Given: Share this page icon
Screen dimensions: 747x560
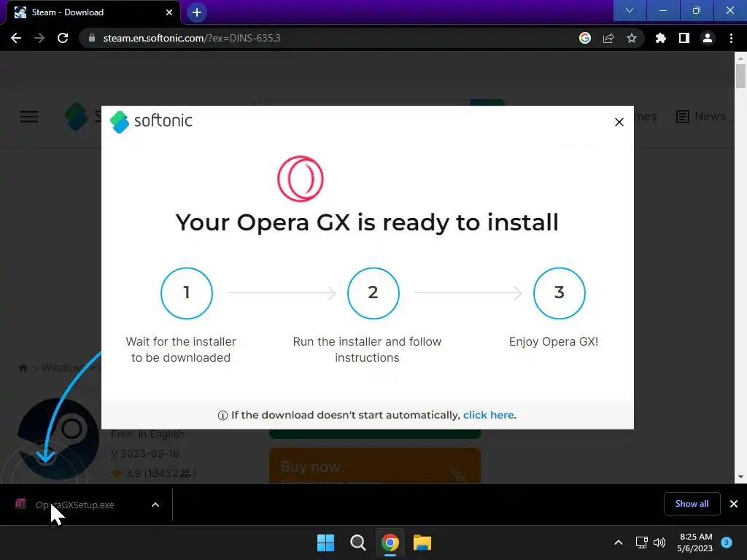Looking at the screenshot, I should (608, 38).
